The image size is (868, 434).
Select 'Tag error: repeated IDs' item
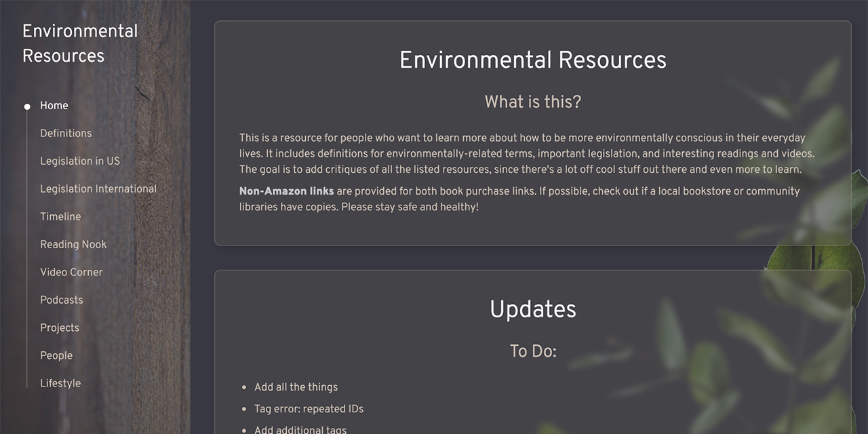coord(309,409)
